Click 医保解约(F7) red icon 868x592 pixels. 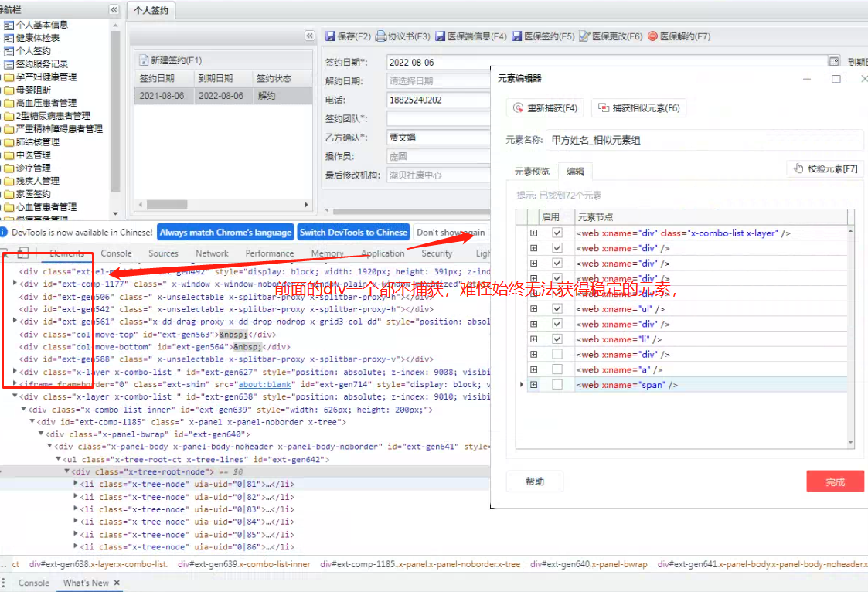click(652, 36)
